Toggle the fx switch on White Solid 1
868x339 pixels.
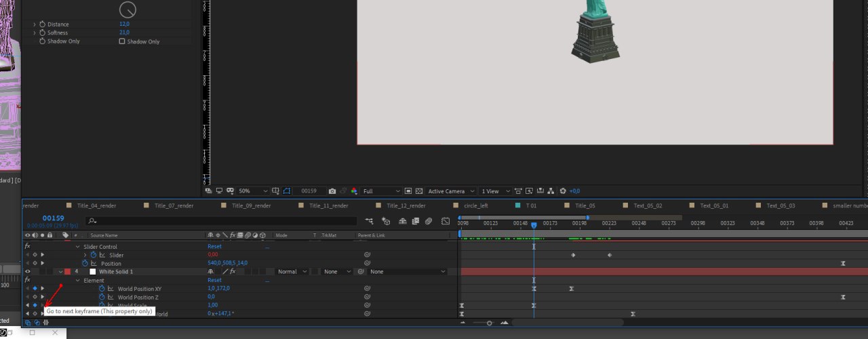coord(232,272)
